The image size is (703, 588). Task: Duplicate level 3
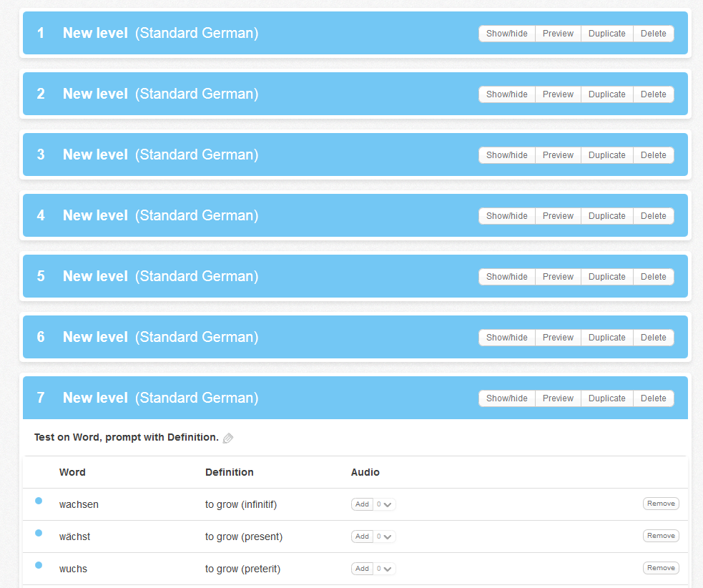coord(606,155)
